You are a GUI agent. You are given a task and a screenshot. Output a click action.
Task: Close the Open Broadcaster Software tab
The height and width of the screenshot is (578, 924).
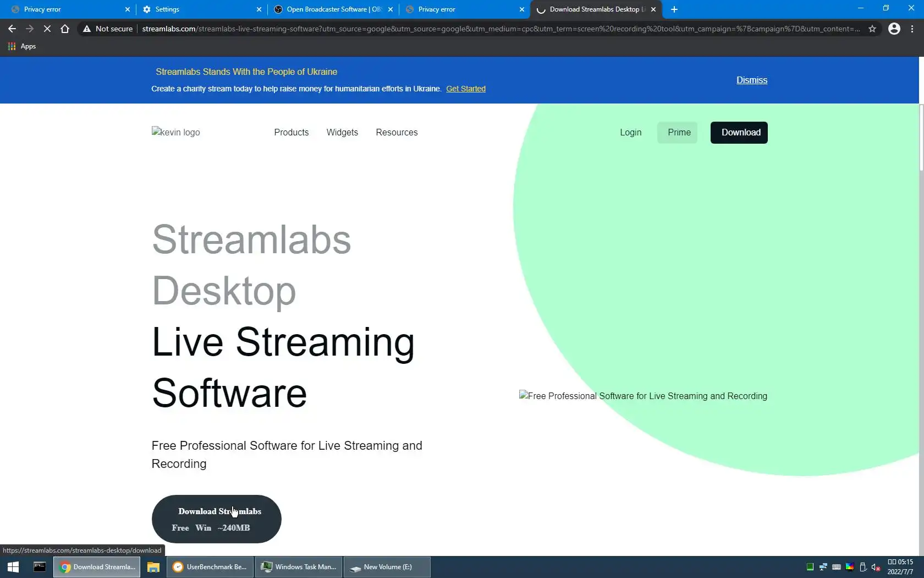pyautogui.click(x=391, y=9)
